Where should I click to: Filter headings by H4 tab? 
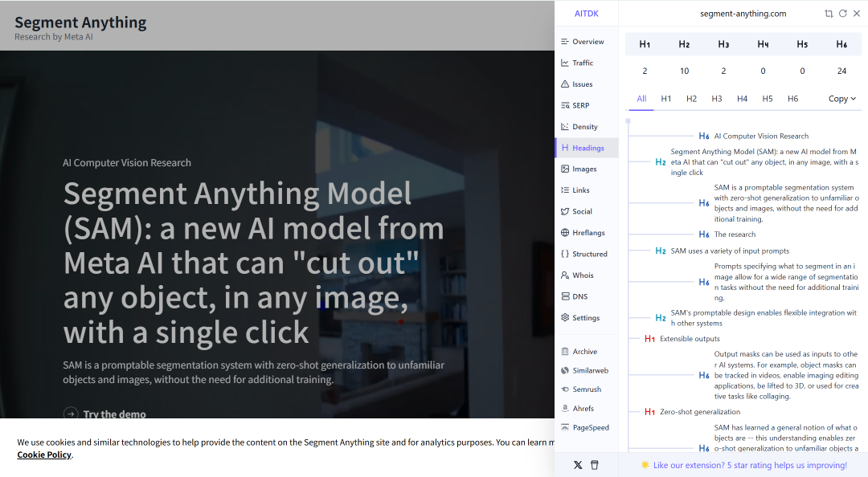click(x=743, y=99)
